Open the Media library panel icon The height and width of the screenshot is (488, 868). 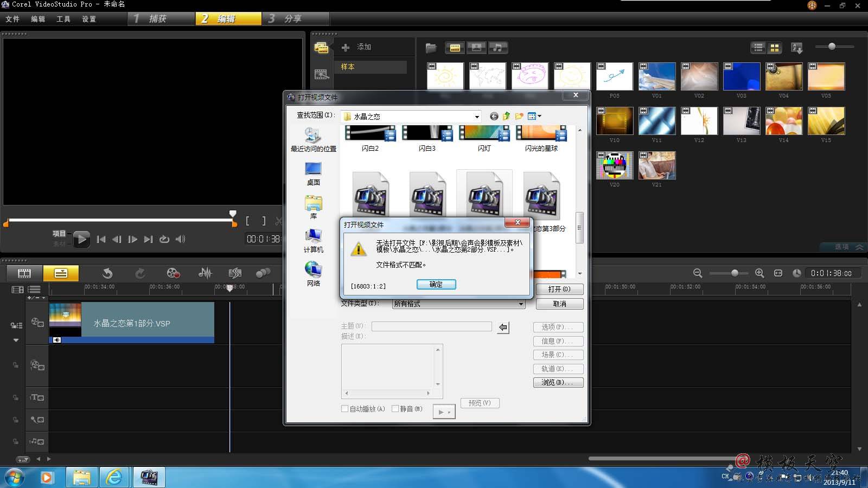pos(322,48)
